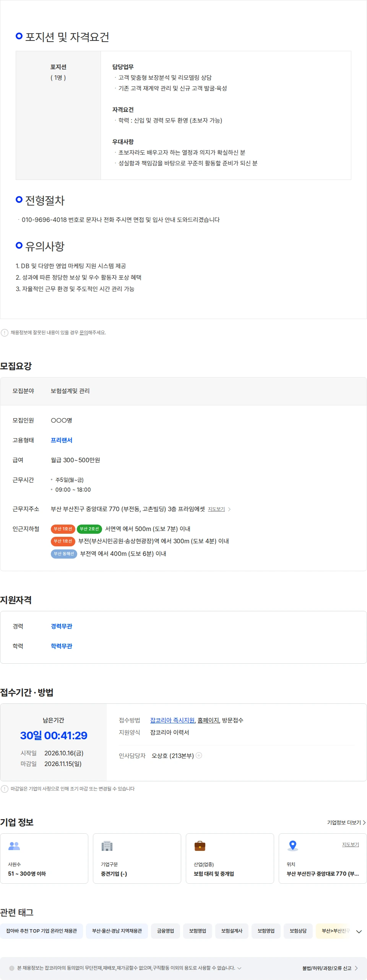367x980 pixels.
Task: Click the 문의 link in the notice
Action: point(83,333)
